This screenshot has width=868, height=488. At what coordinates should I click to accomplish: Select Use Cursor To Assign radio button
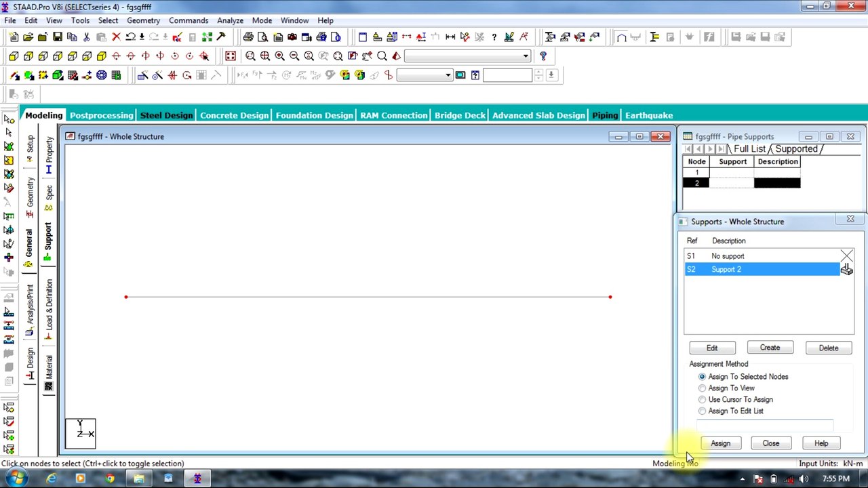pyautogui.click(x=702, y=400)
